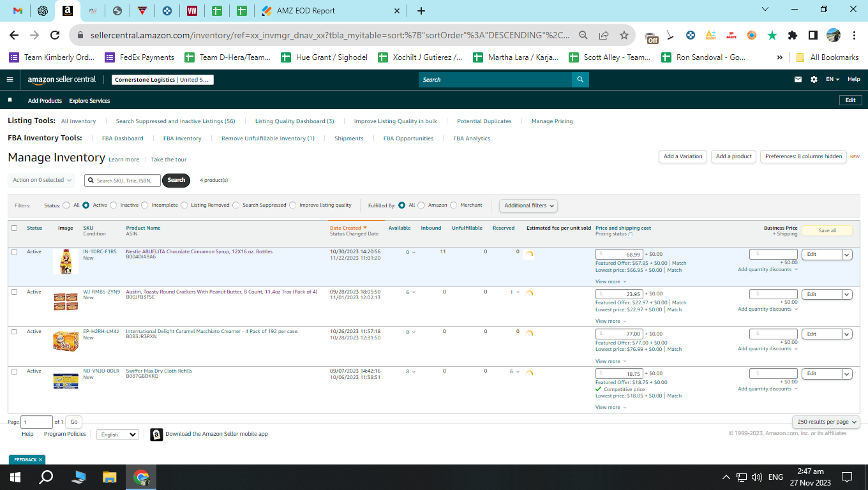
Task: Open a new browser tab
Action: tap(421, 11)
